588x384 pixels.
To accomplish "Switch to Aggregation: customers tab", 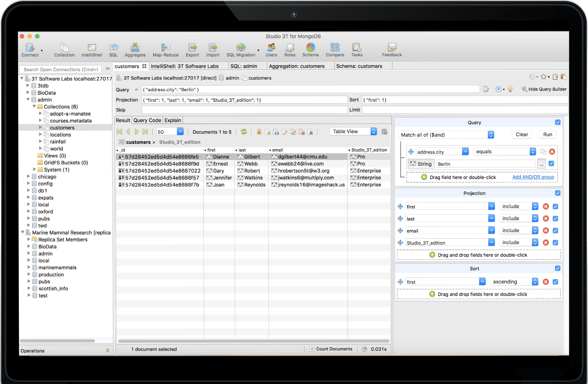I will coord(297,66).
